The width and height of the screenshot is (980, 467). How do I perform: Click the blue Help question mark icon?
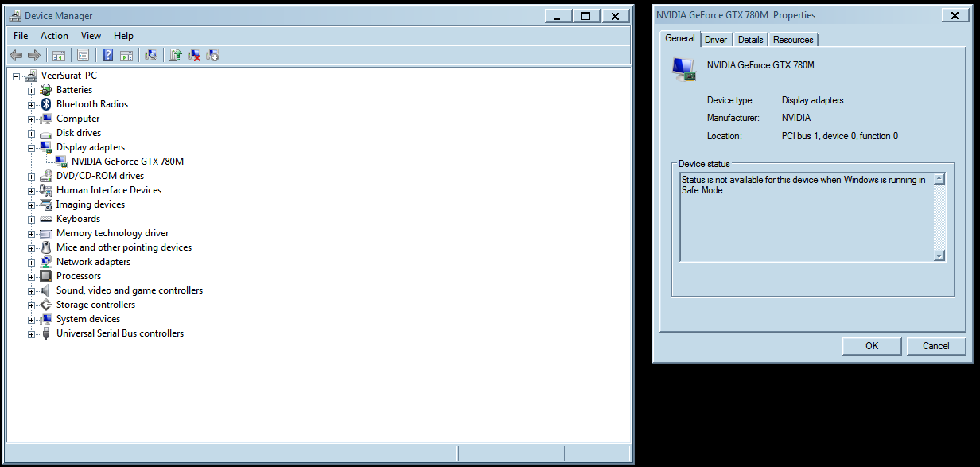[x=107, y=55]
